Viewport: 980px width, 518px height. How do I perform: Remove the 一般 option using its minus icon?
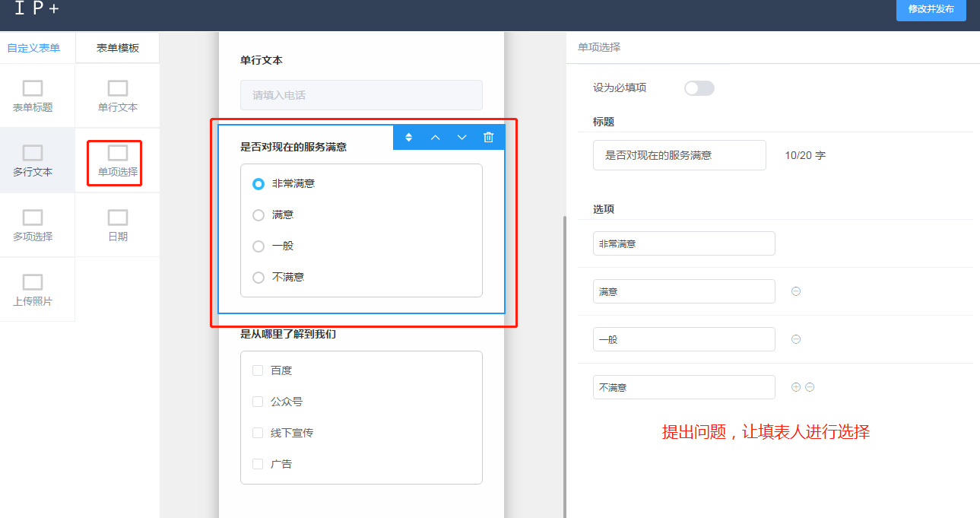click(796, 339)
